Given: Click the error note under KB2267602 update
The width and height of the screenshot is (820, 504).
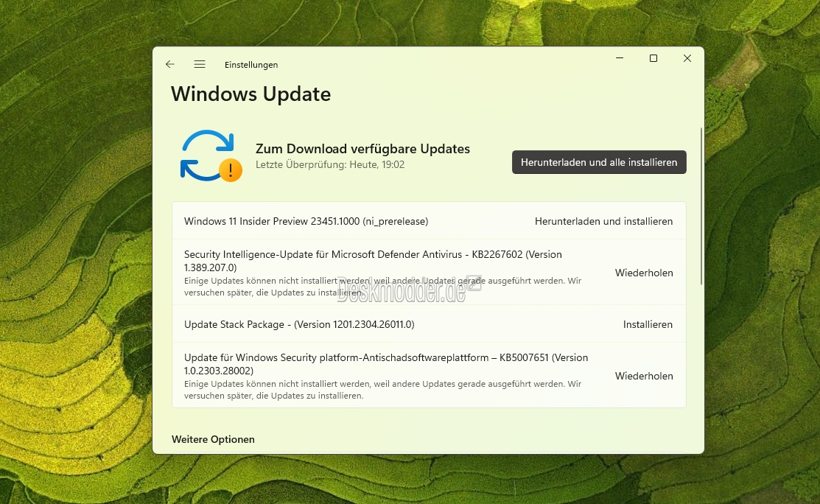Looking at the screenshot, I should coord(383,287).
